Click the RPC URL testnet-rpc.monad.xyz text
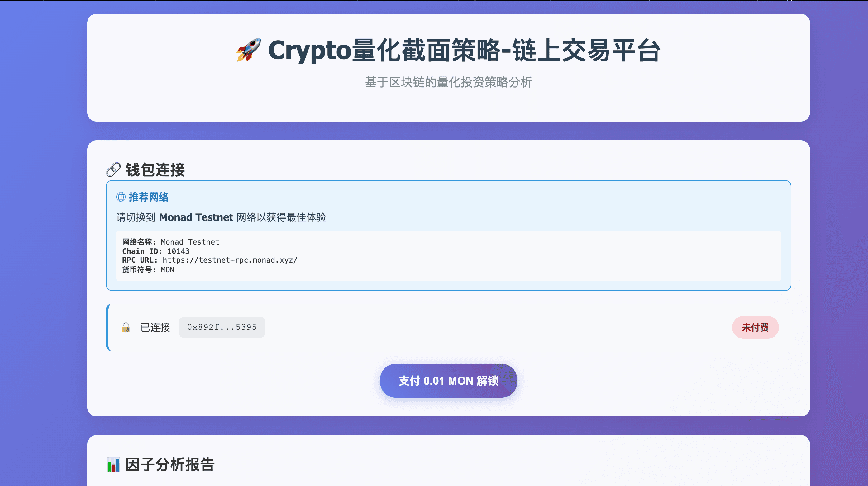 pos(230,260)
